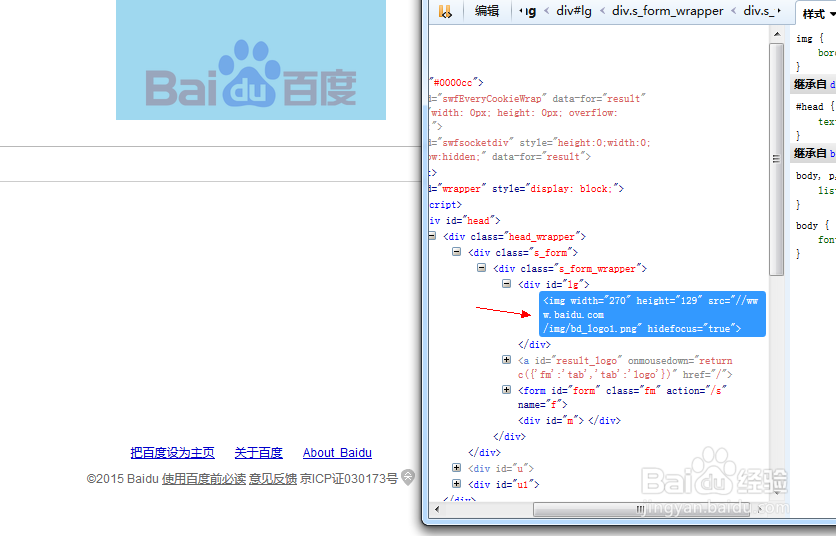Select the truncated div.s_ breadcrumb
The width and height of the screenshot is (836, 536).
(759, 11)
